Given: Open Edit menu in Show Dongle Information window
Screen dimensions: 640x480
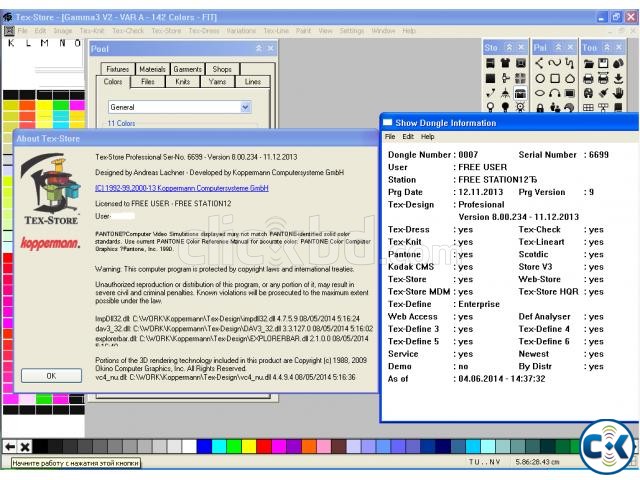Looking at the screenshot, I should tap(408, 137).
